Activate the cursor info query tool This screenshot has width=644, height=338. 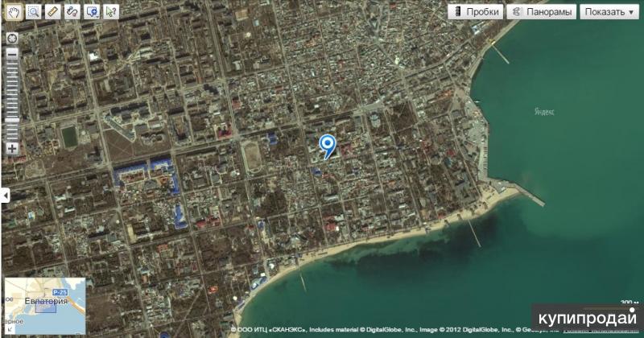click(x=110, y=12)
